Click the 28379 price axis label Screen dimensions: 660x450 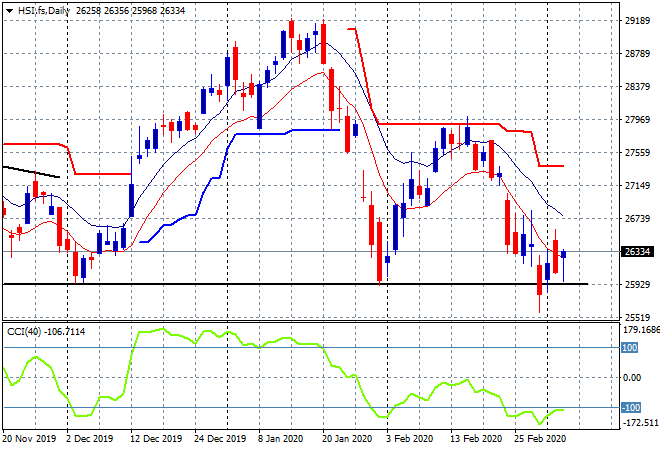click(637, 86)
